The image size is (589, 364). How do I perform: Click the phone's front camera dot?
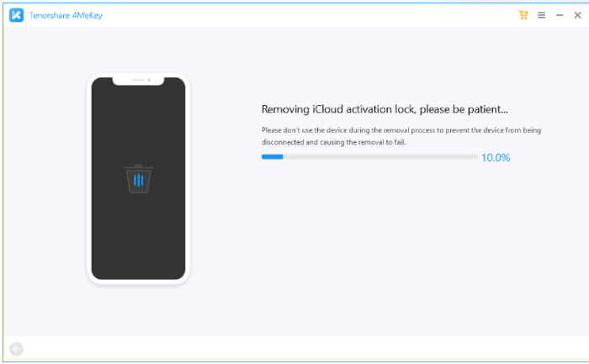coord(149,80)
